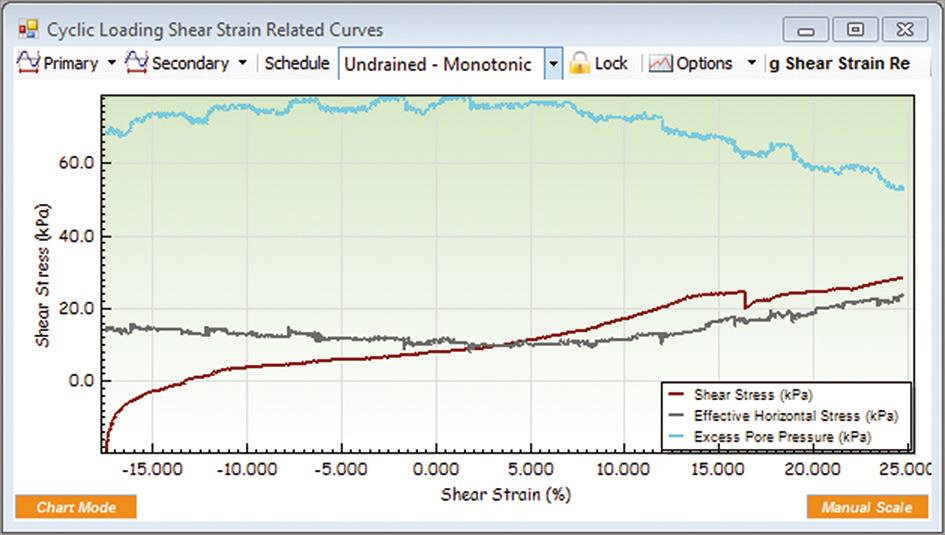Screen dimensions: 945x535
Task: Maximize the Cyclic Loading chart window
Action: click(857, 29)
